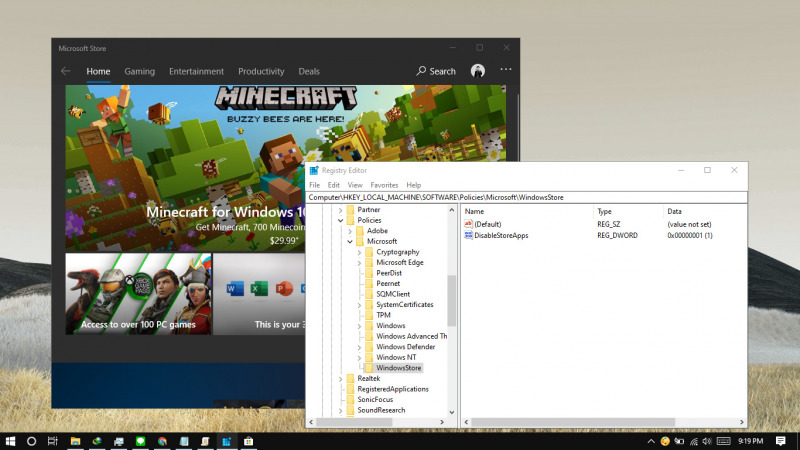Open the Store's three-dot more menu

click(x=506, y=69)
